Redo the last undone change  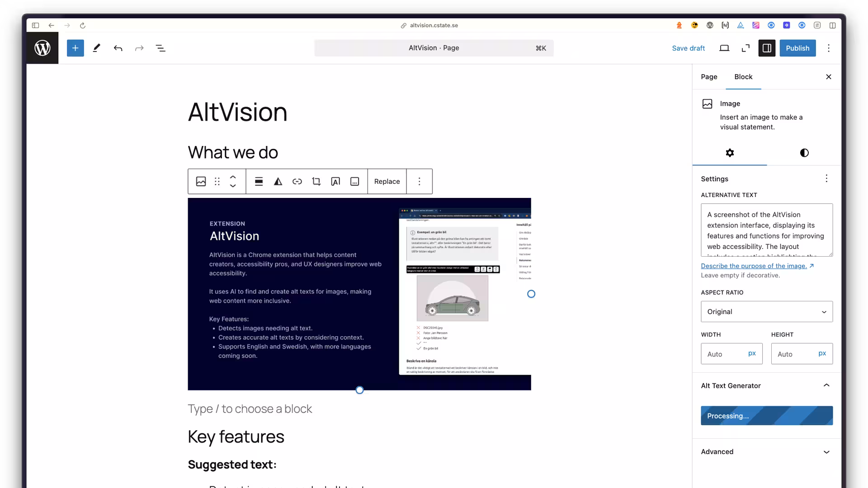tap(139, 48)
